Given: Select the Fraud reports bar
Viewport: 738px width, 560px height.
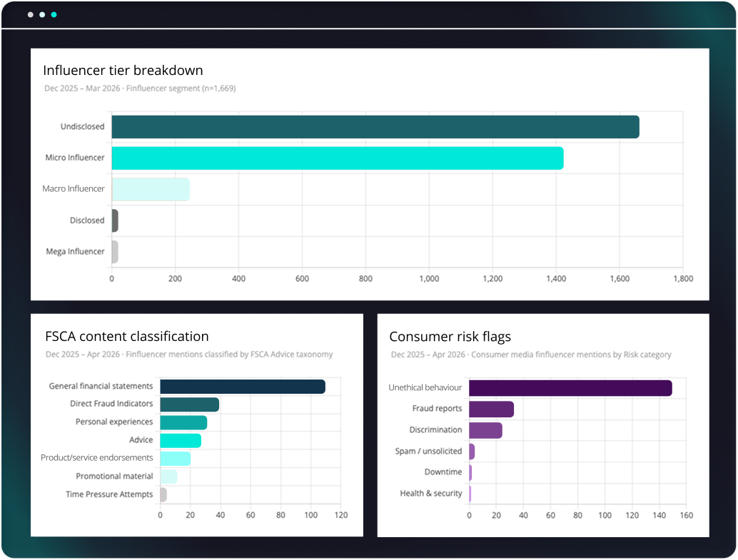Looking at the screenshot, I should 491,408.
